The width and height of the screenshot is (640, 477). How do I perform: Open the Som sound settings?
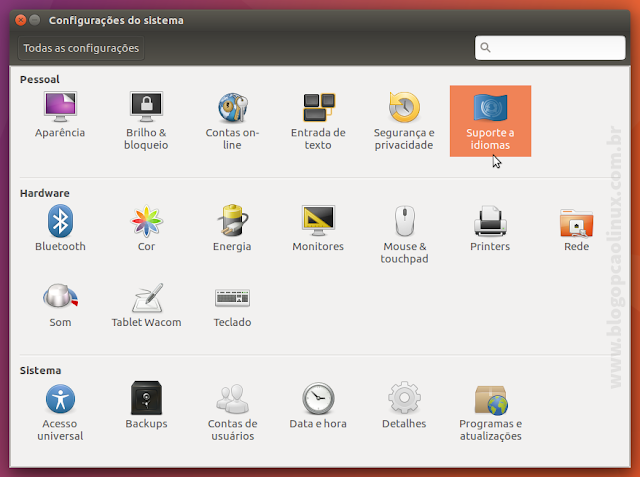60,305
